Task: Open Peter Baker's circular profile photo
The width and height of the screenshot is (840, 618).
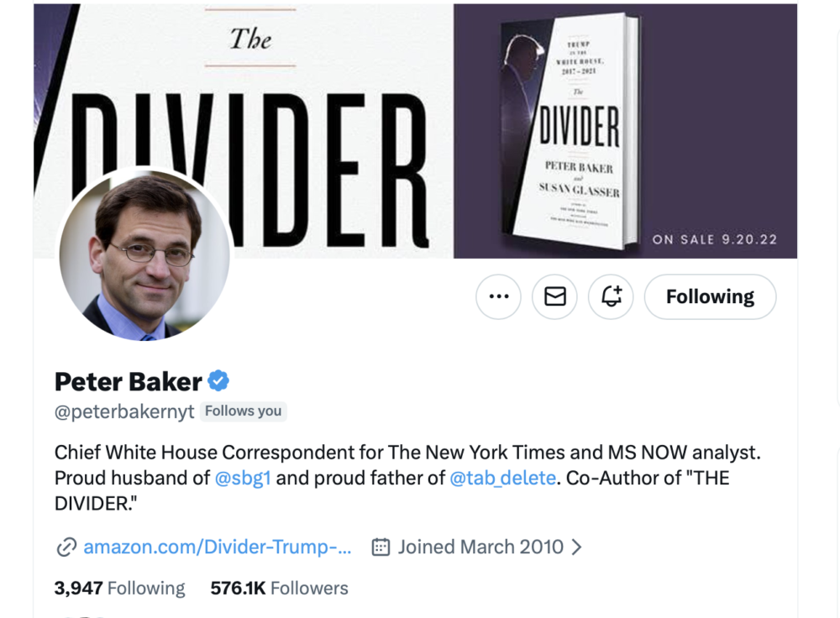Action: pos(144,255)
